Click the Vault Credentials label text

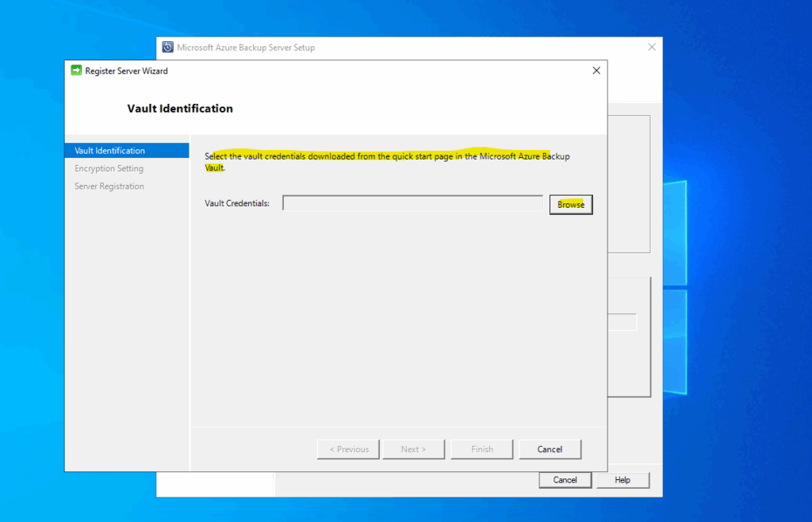coord(237,203)
